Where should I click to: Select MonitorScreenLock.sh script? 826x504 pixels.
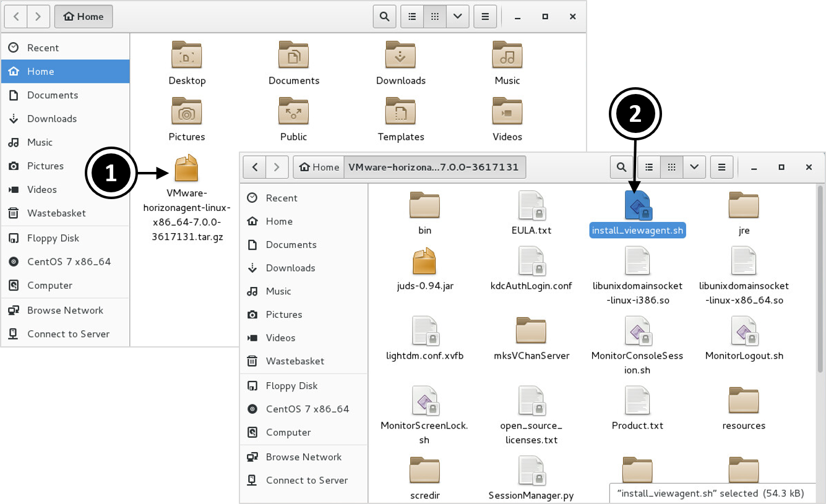(x=424, y=401)
